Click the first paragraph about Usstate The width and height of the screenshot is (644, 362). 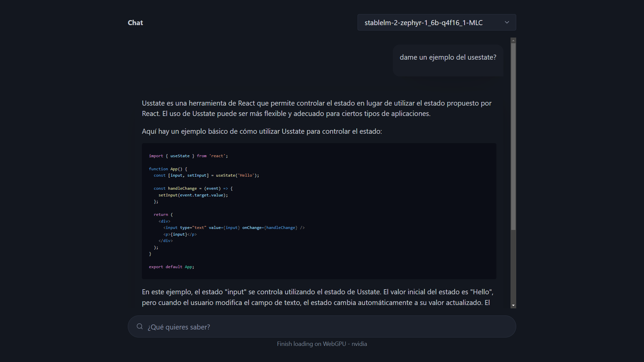pyautogui.click(x=317, y=108)
